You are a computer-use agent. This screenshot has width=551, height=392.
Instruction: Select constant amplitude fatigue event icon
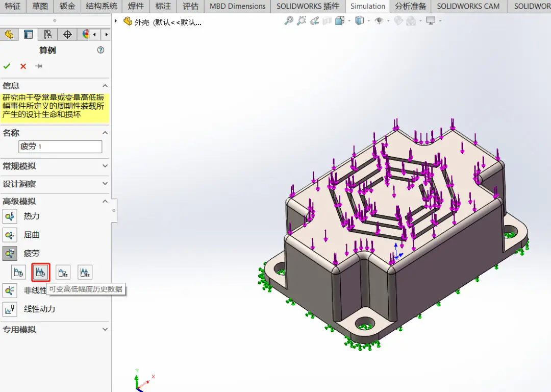click(x=18, y=272)
